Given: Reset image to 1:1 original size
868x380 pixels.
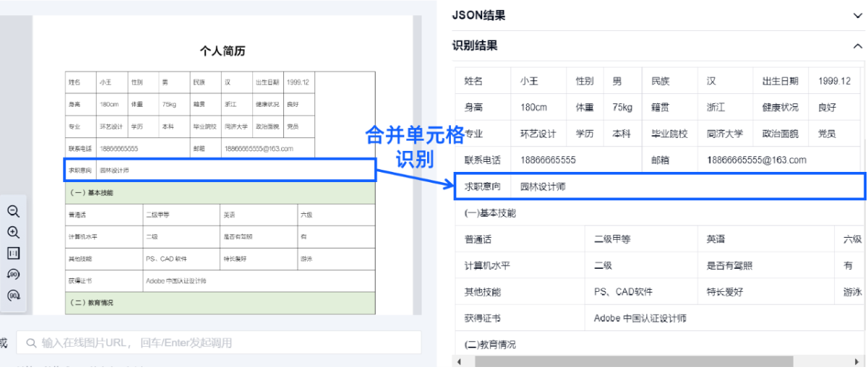Looking at the screenshot, I should click(13, 254).
